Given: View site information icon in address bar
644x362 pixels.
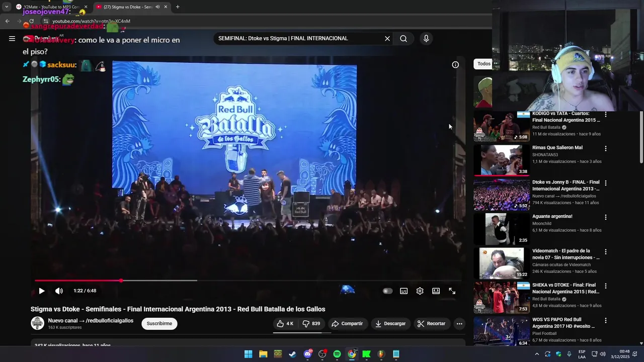Looking at the screenshot, I should click(x=46, y=21).
